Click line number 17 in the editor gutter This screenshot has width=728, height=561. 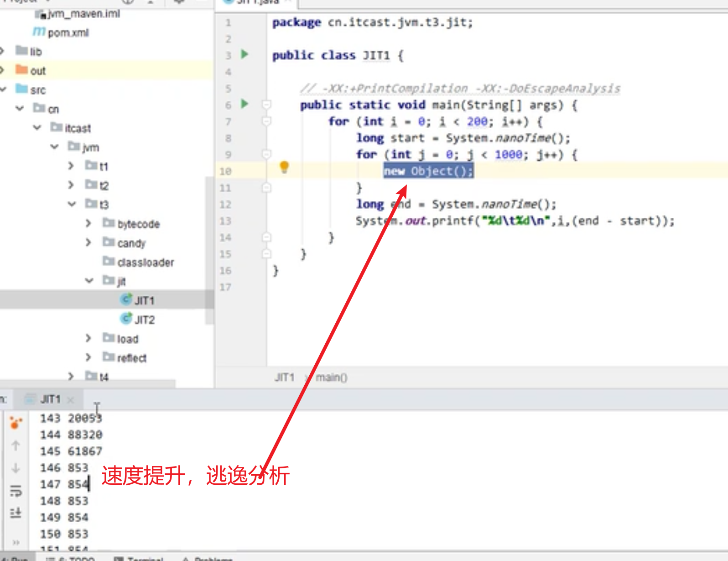[225, 287]
